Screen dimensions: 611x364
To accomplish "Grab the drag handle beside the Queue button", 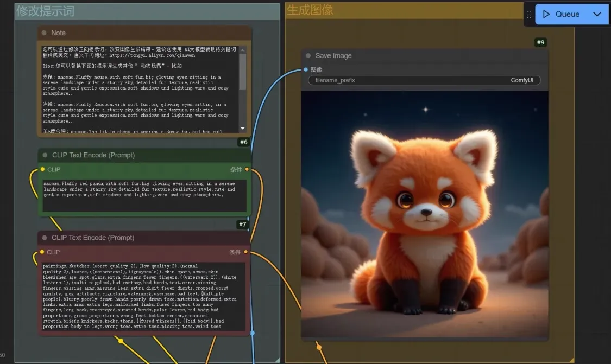I will point(529,15).
